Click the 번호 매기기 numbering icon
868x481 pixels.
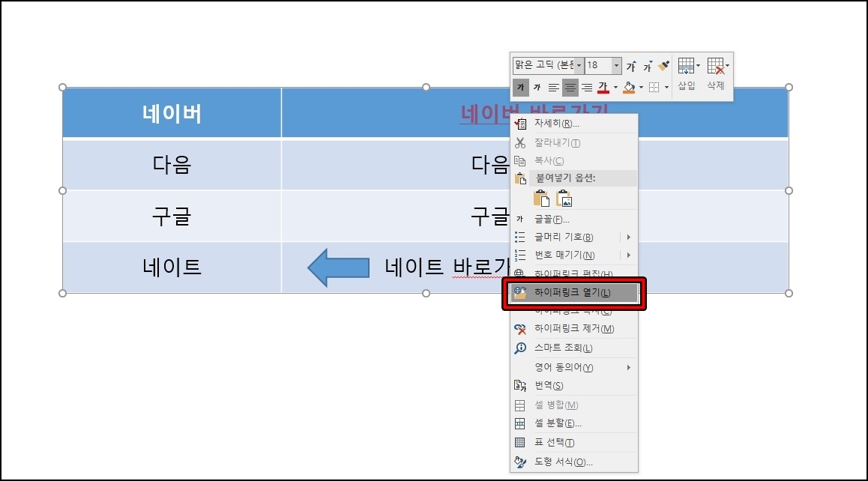(x=519, y=255)
